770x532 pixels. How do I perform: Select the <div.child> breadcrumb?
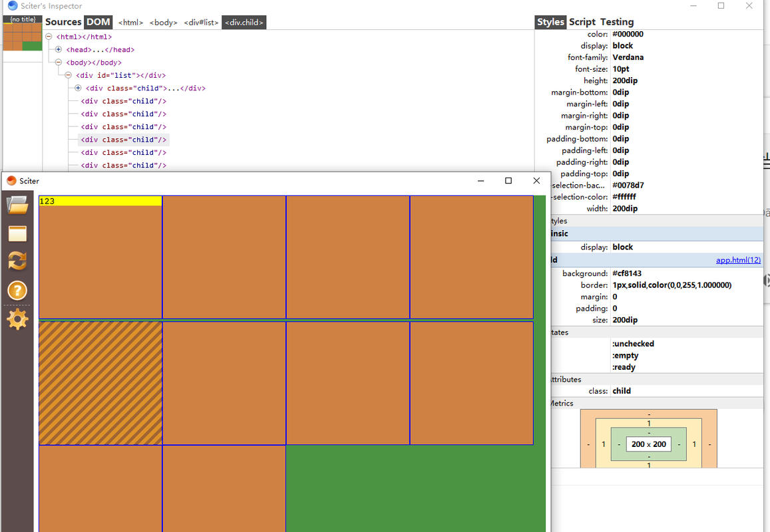[x=244, y=23]
